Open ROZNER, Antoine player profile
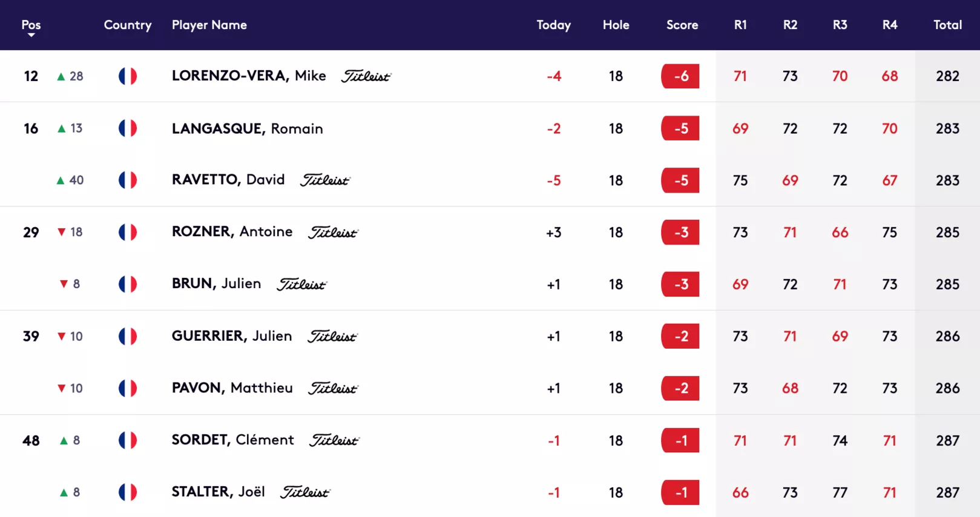Screen dimensions: 980x517 click(x=232, y=232)
